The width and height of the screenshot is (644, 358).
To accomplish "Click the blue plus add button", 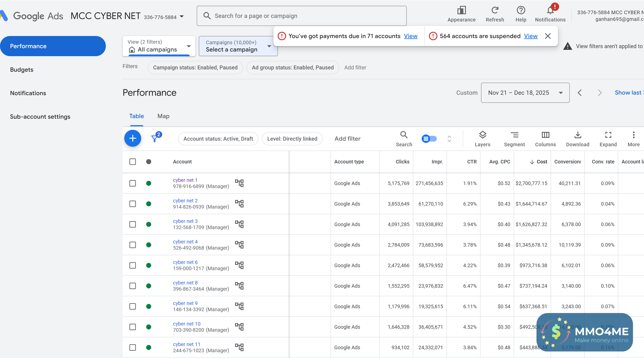I will (x=133, y=138).
